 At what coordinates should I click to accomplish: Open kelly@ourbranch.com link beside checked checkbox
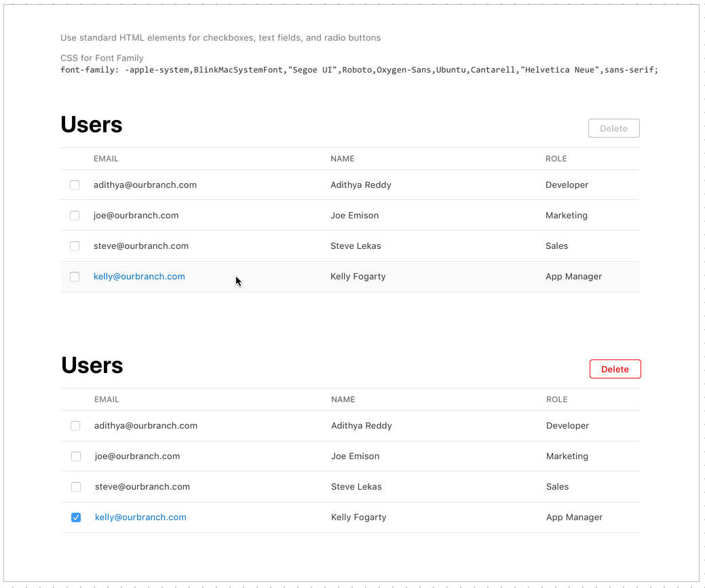click(140, 517)
